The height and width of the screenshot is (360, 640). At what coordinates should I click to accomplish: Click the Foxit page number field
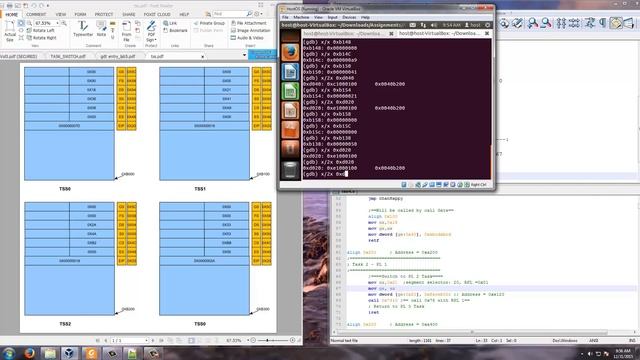coord(129,340)
